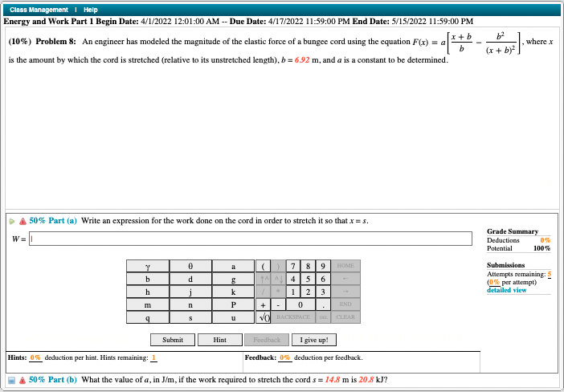Insert the square root function
This screenshot has width=564, height=392.
[x=263, y=317]
